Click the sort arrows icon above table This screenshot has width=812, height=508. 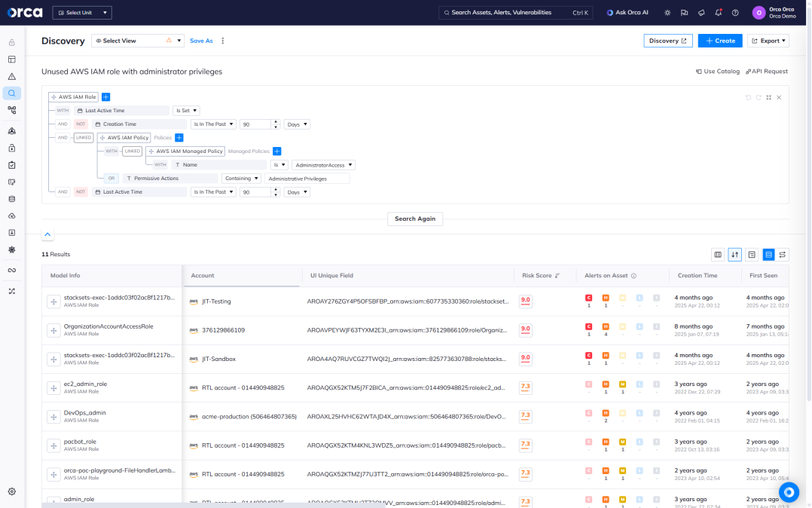[734, 255]
